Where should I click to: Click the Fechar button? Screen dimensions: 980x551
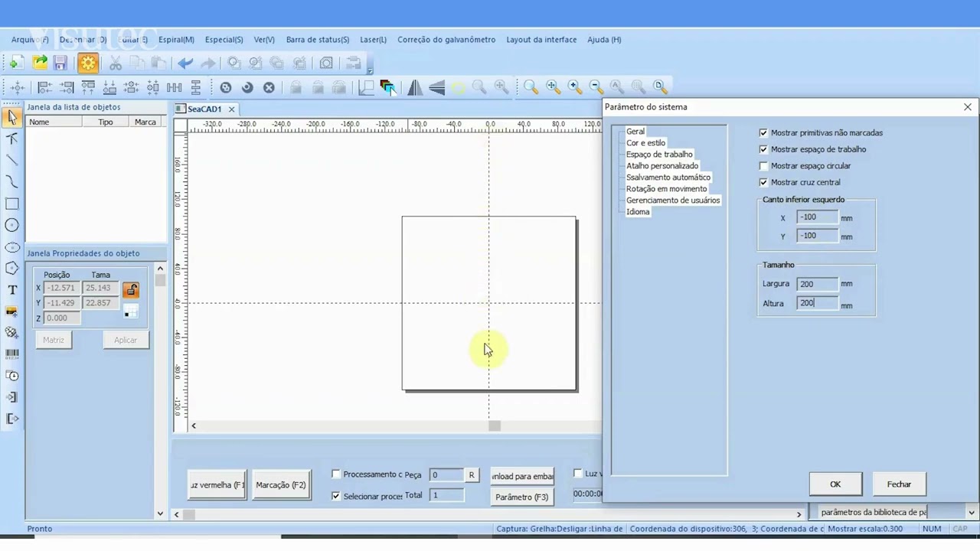pyautogui.click(x=899, y=484)
